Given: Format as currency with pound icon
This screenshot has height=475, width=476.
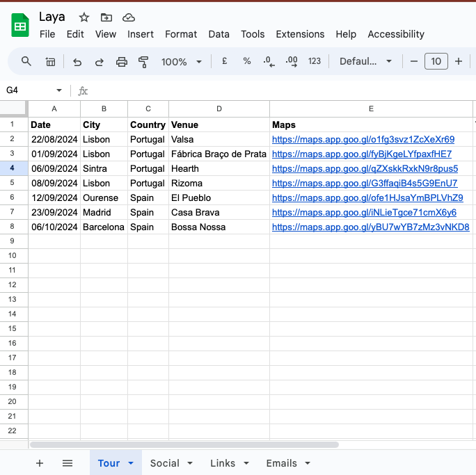Looking at the screenshot, I should click(x=224, y=61).
